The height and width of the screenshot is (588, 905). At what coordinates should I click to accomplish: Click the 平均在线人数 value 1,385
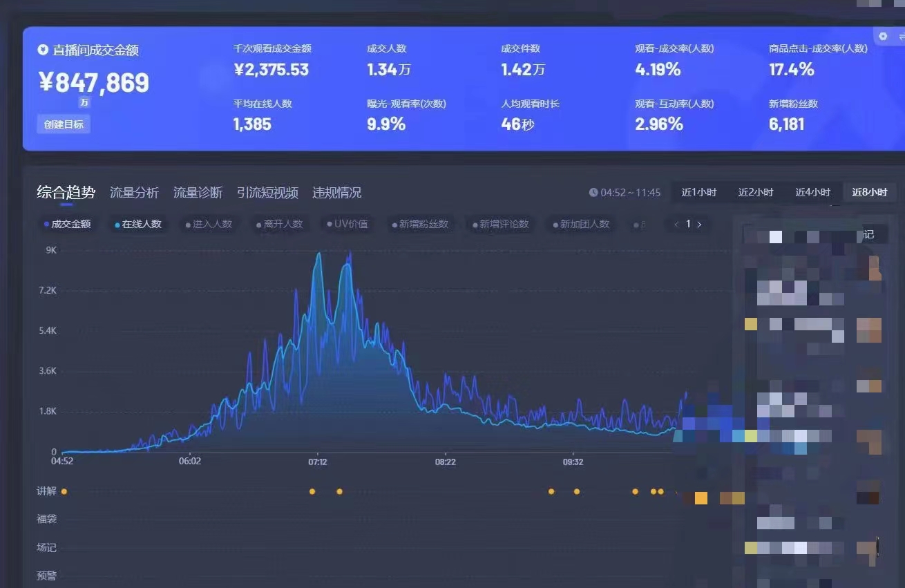click(x=252, y=124)
